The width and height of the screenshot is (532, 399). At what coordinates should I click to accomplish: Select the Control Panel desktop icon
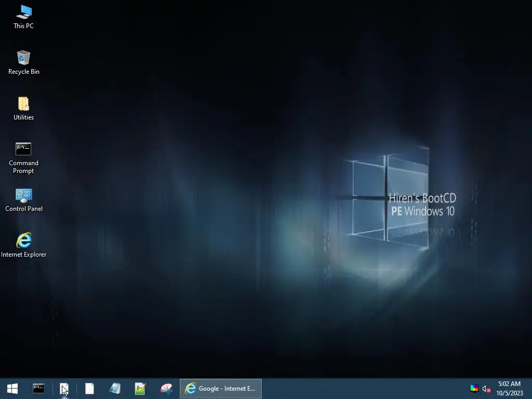click(23, 200)
